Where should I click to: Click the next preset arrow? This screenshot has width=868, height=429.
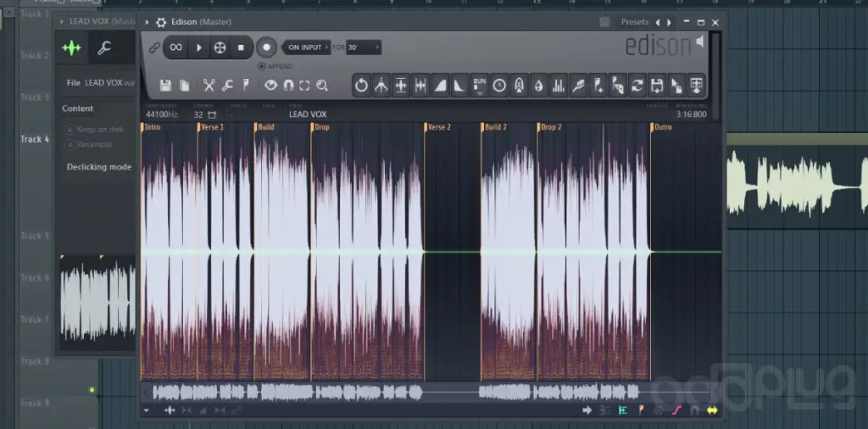coord(669,22)
